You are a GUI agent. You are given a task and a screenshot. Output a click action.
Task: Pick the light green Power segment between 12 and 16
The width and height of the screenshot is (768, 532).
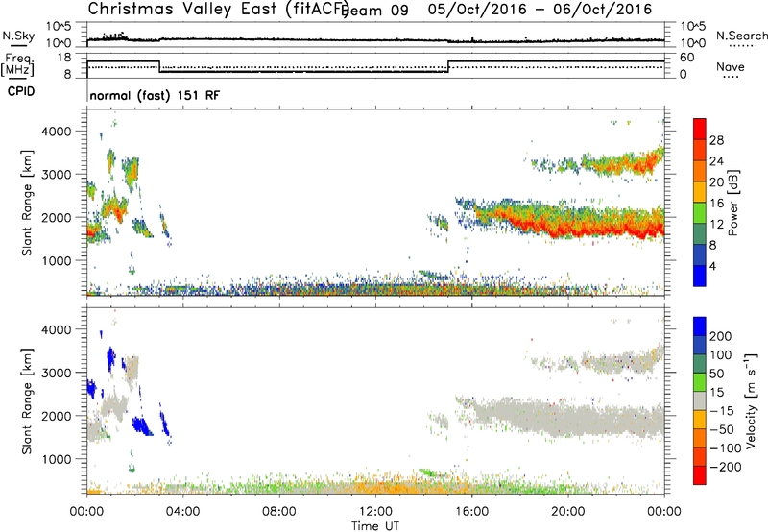[x=700, y=213]
